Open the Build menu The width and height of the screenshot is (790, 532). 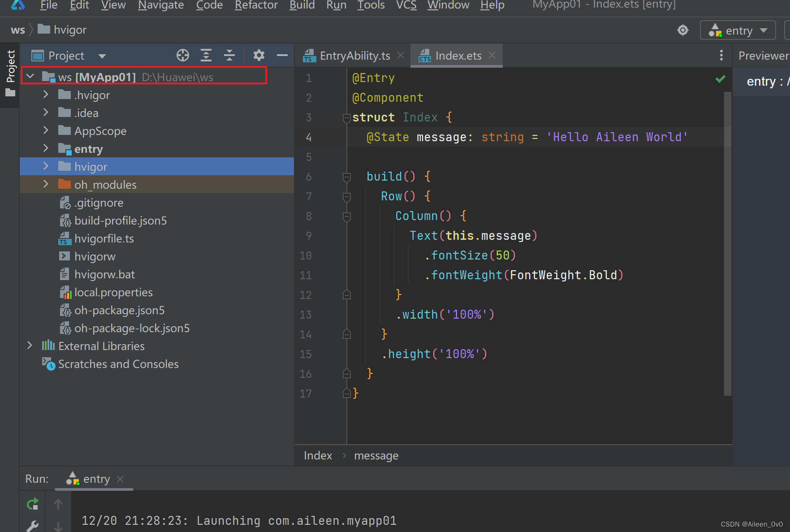click(x=302, y=5)
